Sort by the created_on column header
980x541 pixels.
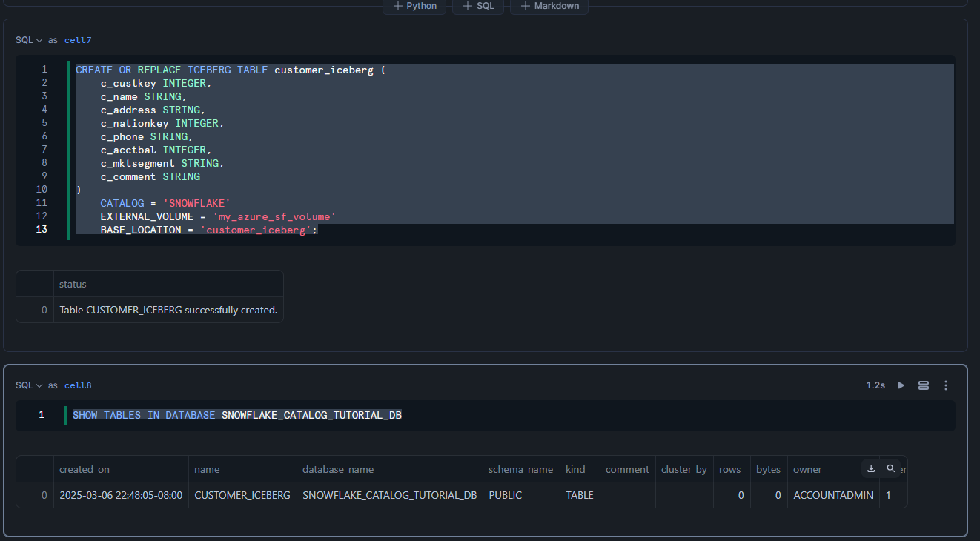(x=121, y=469)
